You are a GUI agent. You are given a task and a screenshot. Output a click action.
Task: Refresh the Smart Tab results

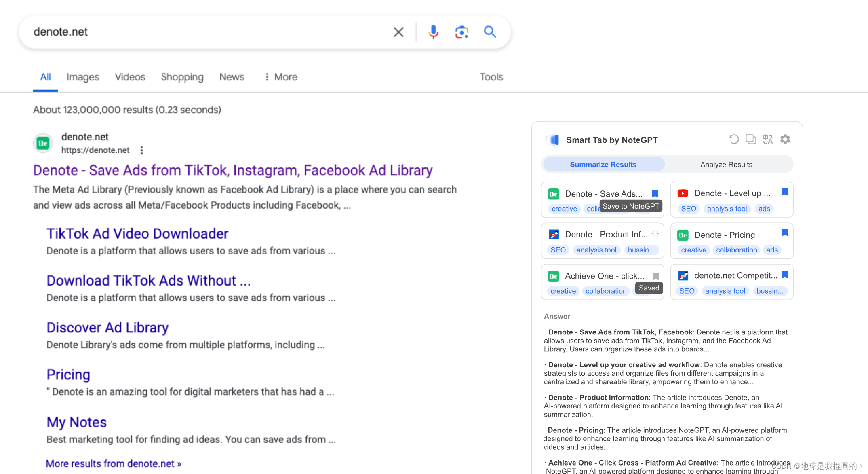[734, 140]
